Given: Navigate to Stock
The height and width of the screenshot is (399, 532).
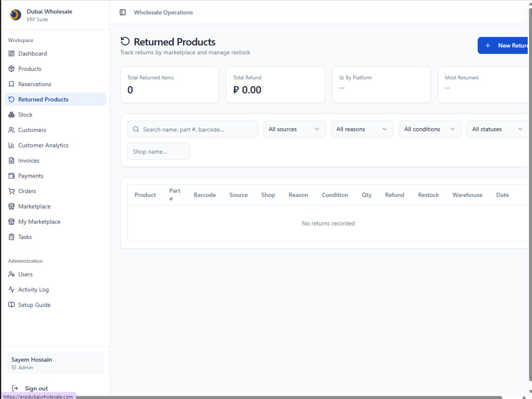Looking at the screenshot, I should [x=55, y=115].
